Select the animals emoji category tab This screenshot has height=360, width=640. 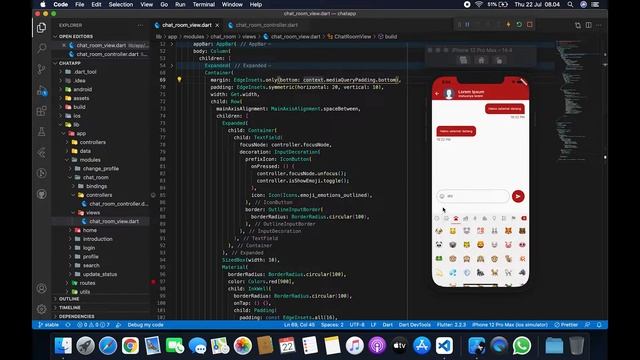coord(456,219)
